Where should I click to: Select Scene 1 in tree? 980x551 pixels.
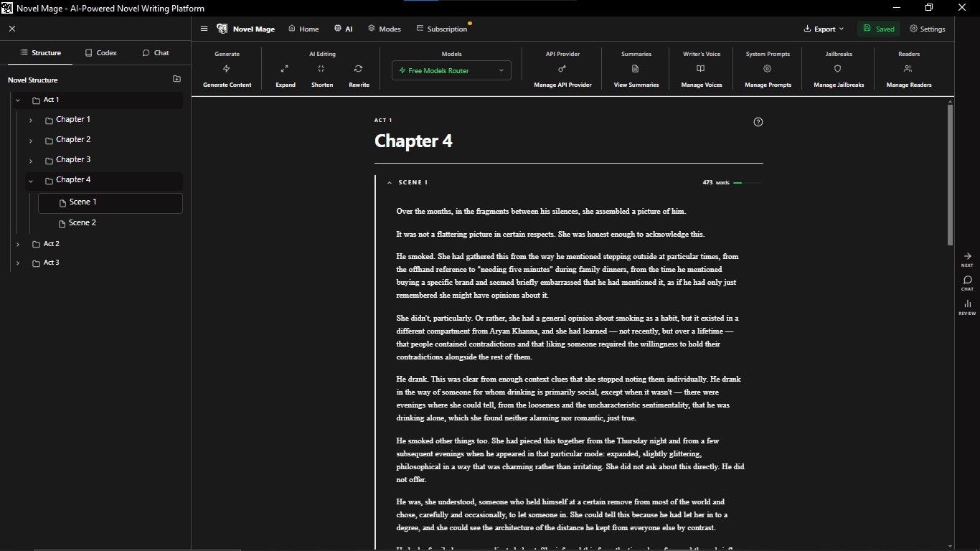(110, 203)
